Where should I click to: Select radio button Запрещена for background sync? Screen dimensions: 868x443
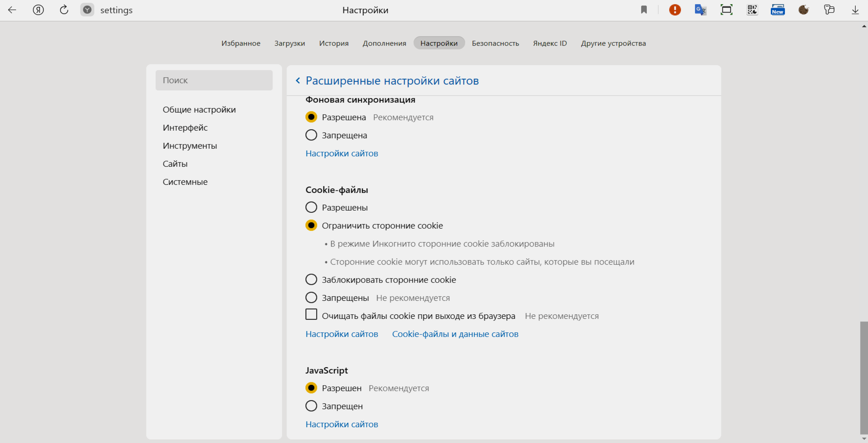click(x=311, y=135)
